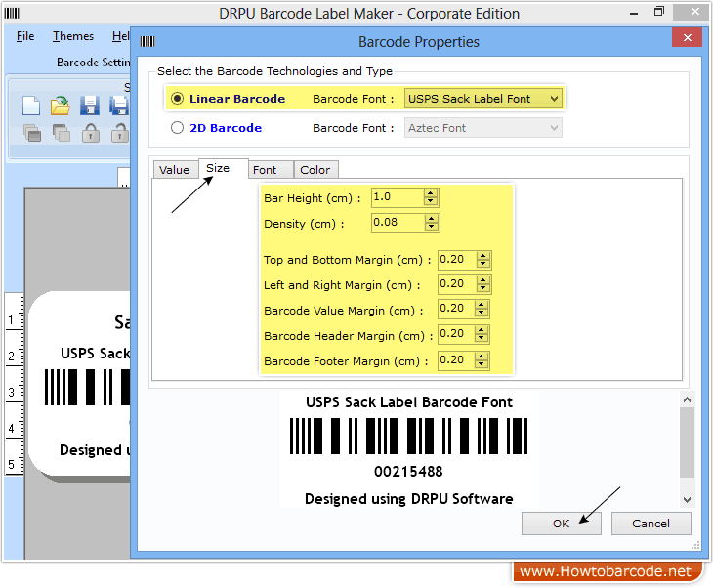Switch to the Size tab
This screenshot has width=713, height=588.
pyautogui.click(x=224, y=168)
